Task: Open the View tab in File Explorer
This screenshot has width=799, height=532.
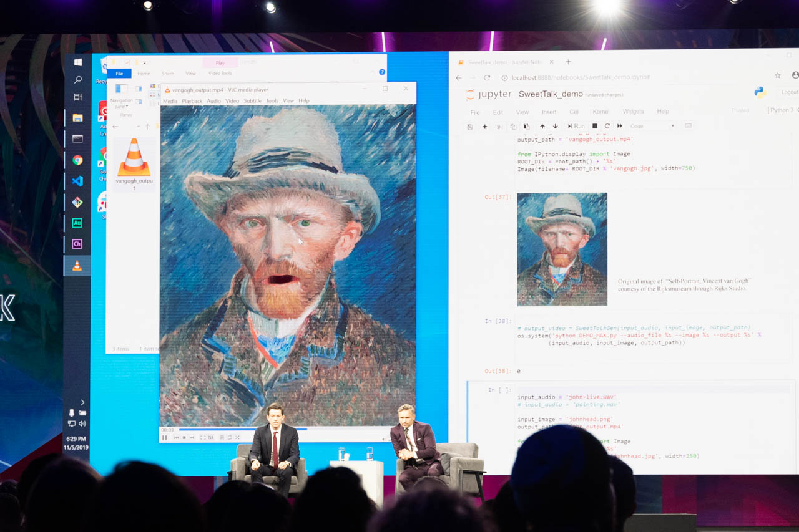Action: point(190,74)
